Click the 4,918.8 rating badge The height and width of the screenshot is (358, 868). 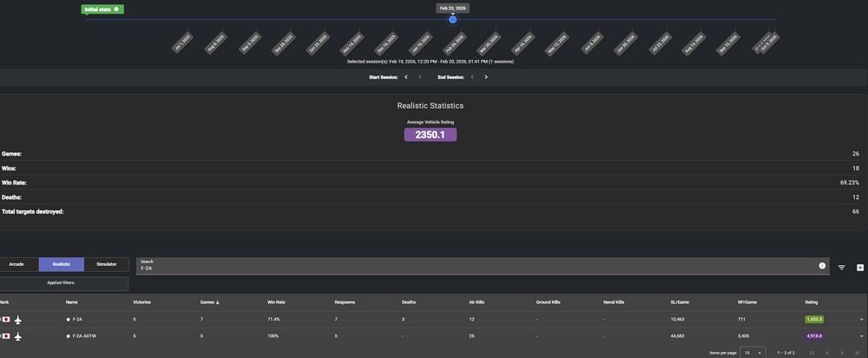click(814, 336)
